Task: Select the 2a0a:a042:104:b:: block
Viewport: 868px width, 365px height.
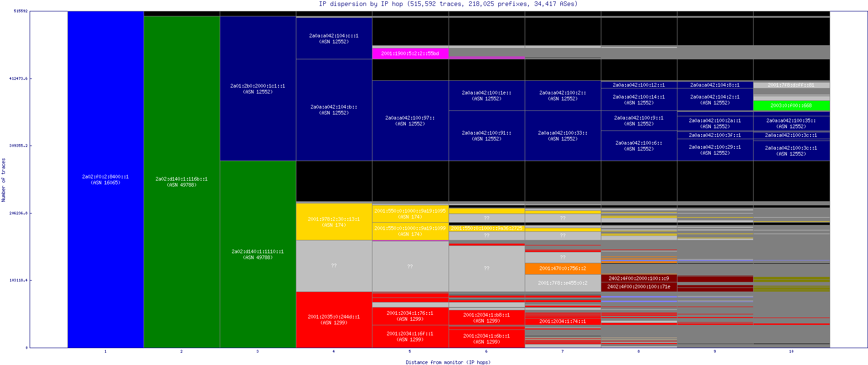Action: (334, 109)
